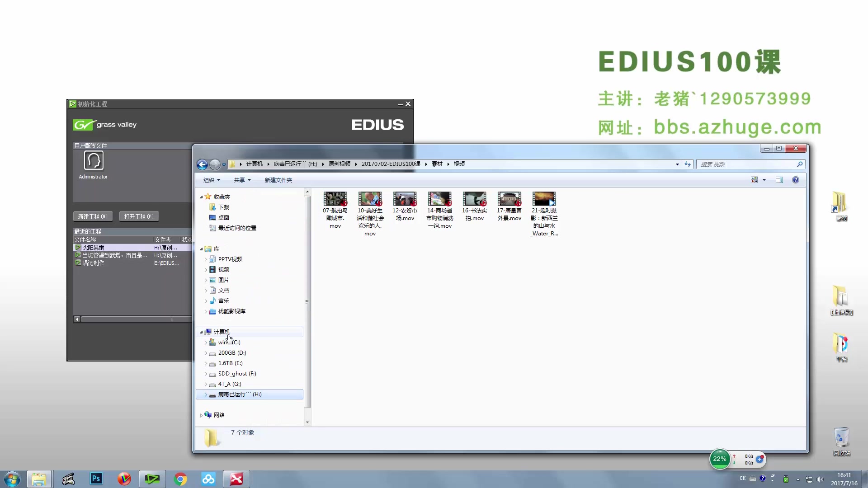
Task: Click the navigation pane scrollbar
Action: (x=307, y=301)
